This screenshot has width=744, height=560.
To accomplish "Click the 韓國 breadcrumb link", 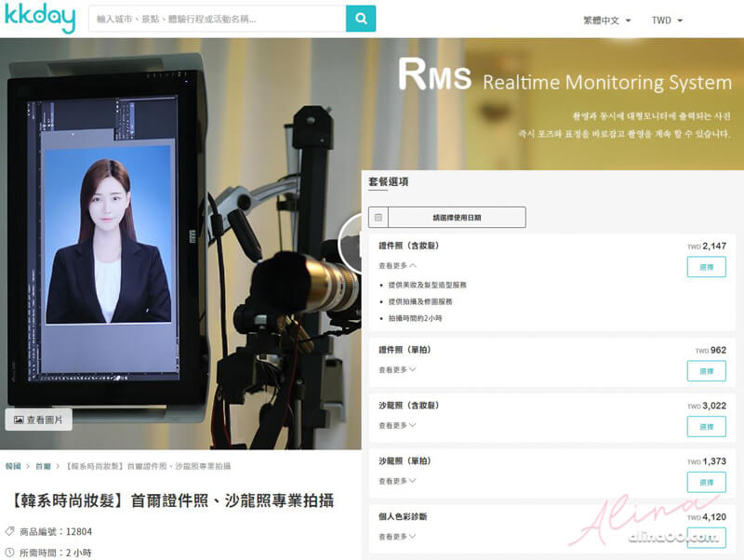I will 13,466.
